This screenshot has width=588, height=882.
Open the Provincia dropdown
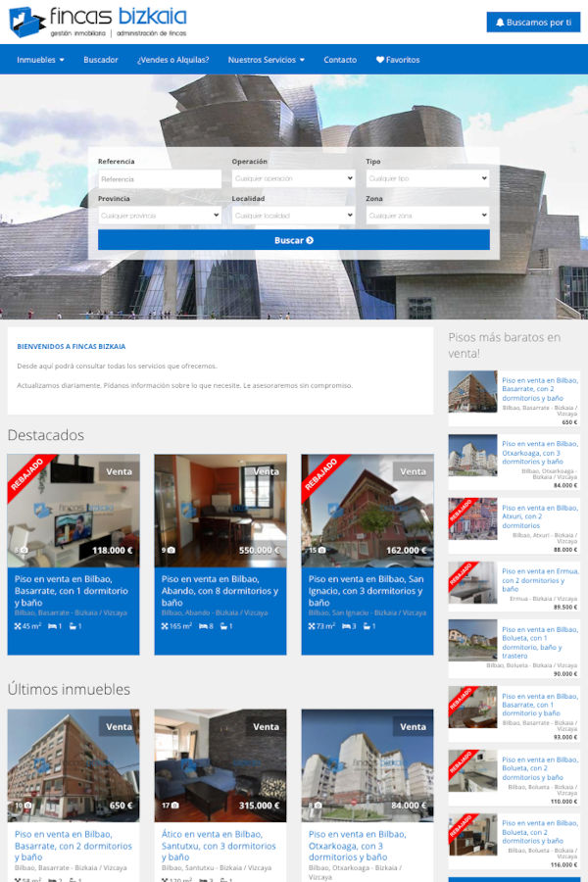tap(160, 216)
